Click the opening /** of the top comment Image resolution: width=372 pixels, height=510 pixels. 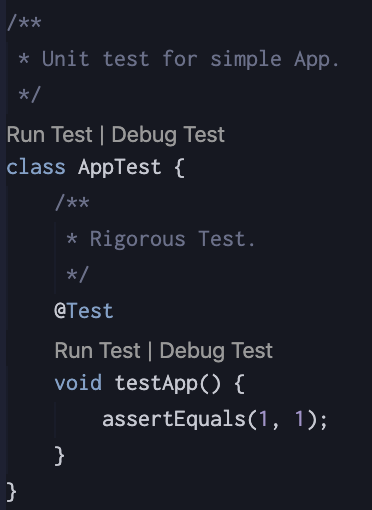[x=24, y=23]
